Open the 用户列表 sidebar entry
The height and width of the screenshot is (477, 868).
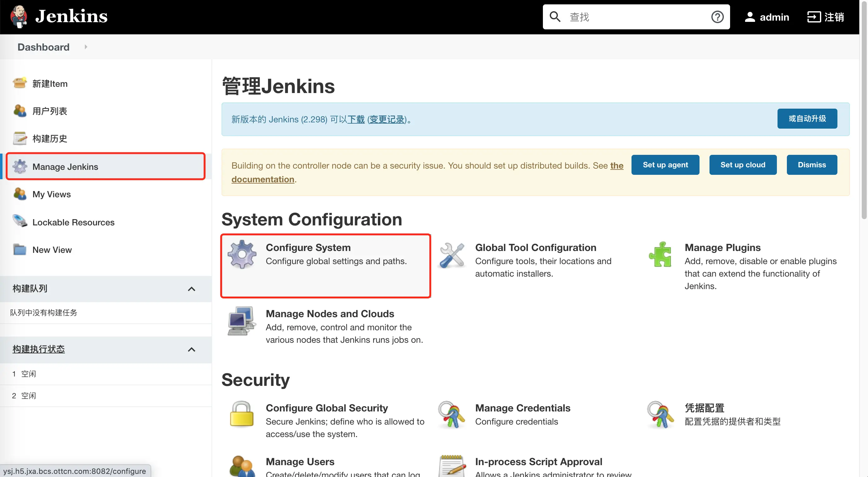coord(50,111)
